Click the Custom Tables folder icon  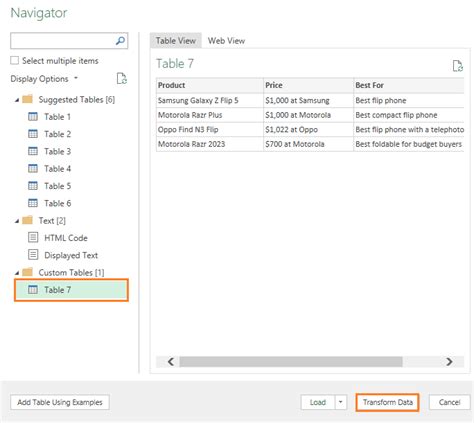tap(27, 272)
